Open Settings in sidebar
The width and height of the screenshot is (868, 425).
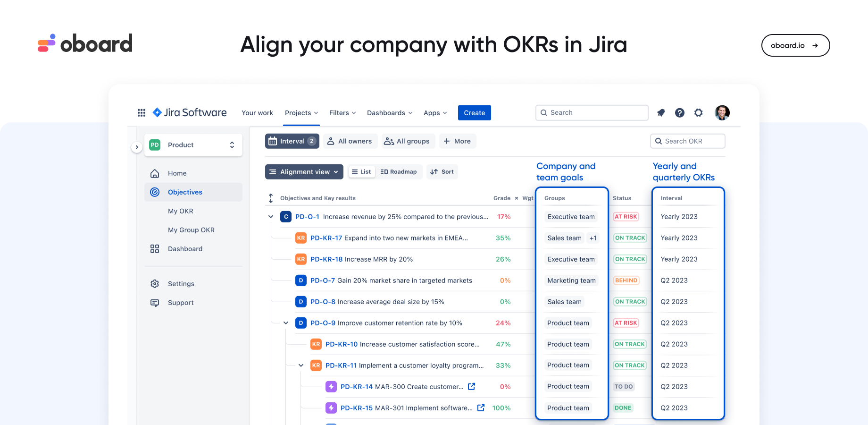(193, 284)
